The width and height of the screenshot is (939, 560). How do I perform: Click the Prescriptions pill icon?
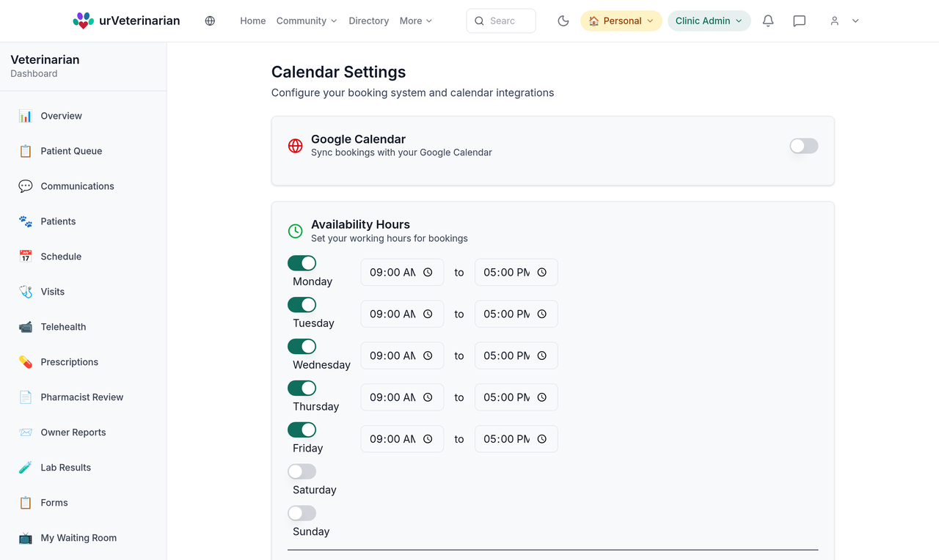click(x=26, y=362)
